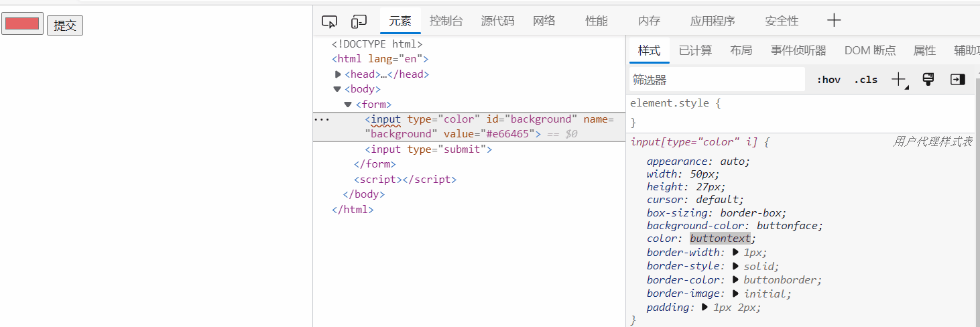This screenshot has width=980, height=327.
Task: Click the highlighted buttontext color value
Action: 720,239
